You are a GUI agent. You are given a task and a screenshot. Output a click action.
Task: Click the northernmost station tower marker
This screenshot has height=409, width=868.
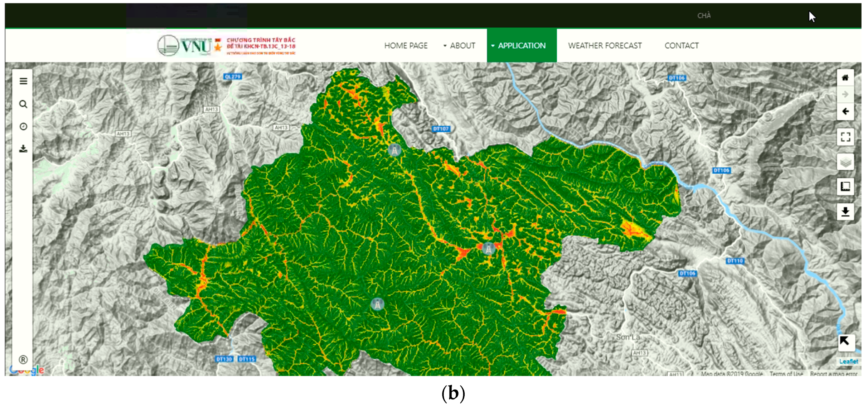(x=394, y=150)
